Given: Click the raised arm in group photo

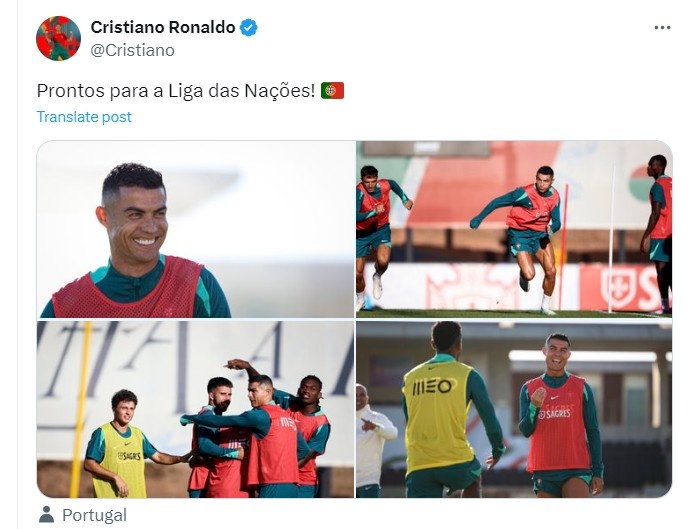Looking at the screenshot, I should (244, 368).
